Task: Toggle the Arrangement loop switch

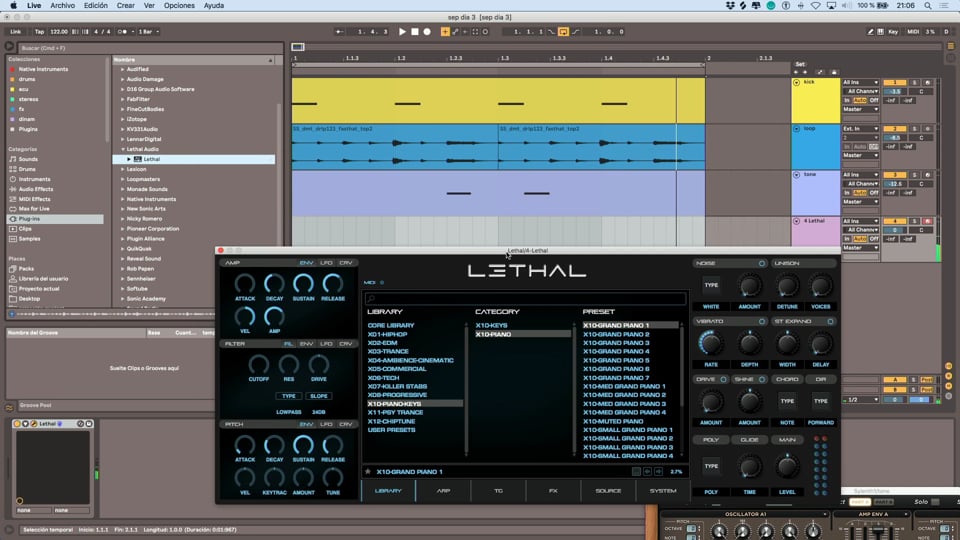Action: [563, 32]
